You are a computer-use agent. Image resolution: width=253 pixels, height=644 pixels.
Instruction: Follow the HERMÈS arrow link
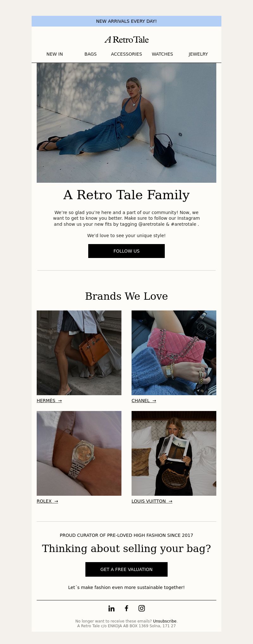(x=49, y=401)
